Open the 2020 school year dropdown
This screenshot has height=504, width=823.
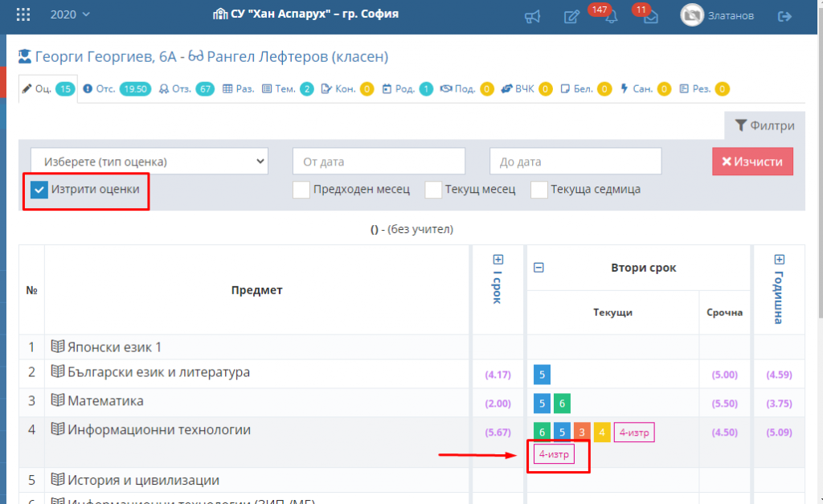pos(70,14)
